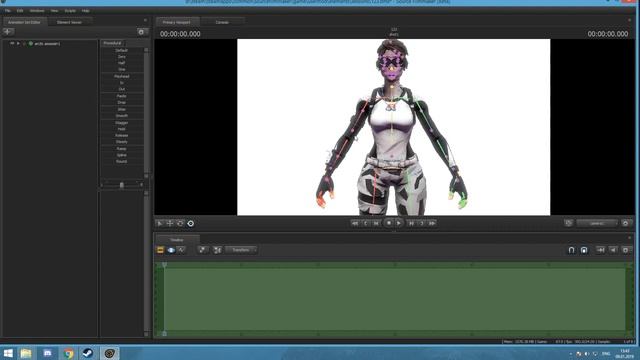Click the preset strength slider handle
640x360 pixels.
[122, 185]
